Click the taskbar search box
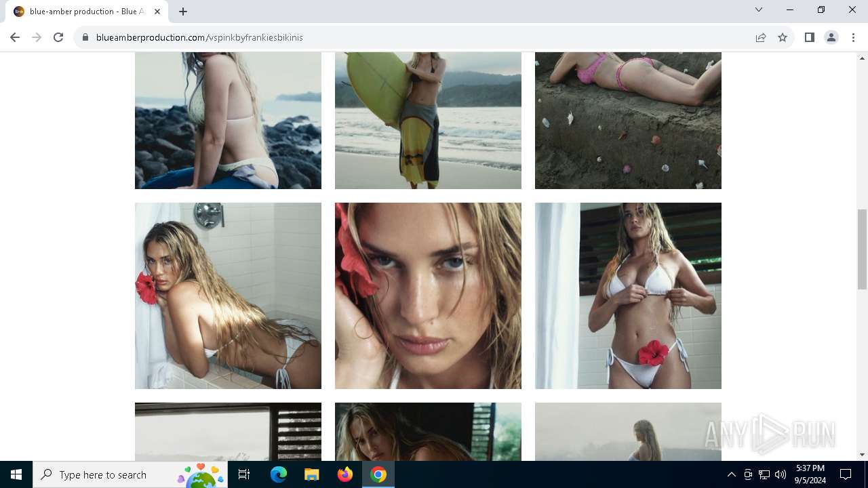The height and width of the screenshot is (488, 868). 132,474
